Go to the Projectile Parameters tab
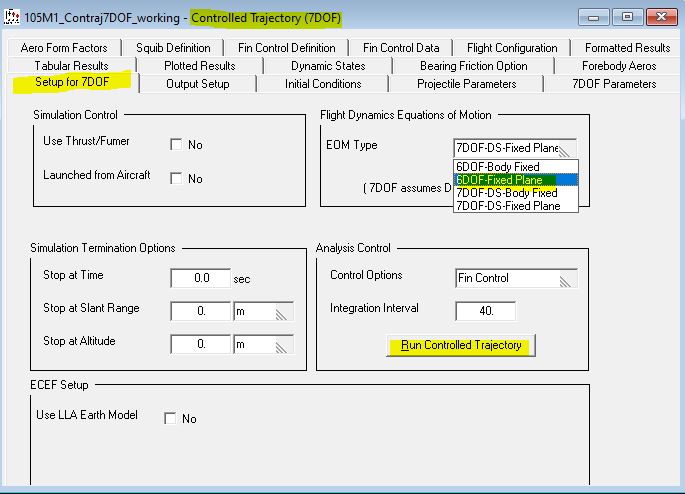This screenshot has height=494, width=685. coord(466,84)
